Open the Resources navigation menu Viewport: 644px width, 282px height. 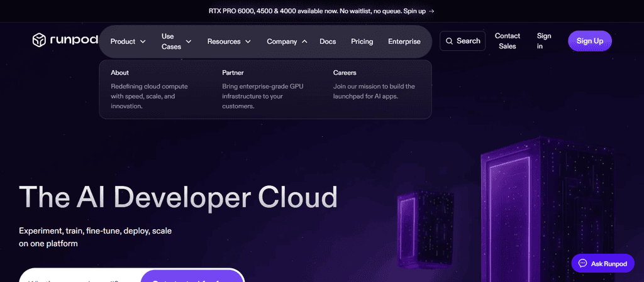[x=229, y=41]
